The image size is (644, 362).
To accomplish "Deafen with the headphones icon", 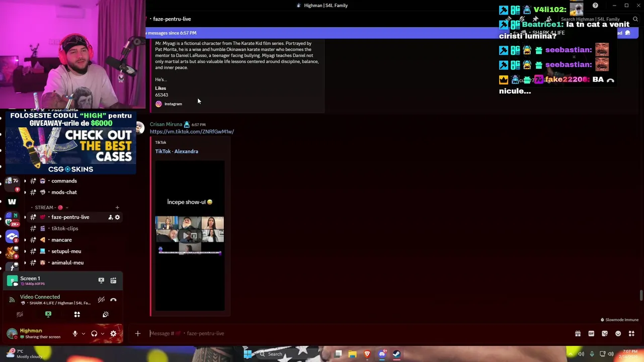I will pyautogui.click(x=94, y=333).
